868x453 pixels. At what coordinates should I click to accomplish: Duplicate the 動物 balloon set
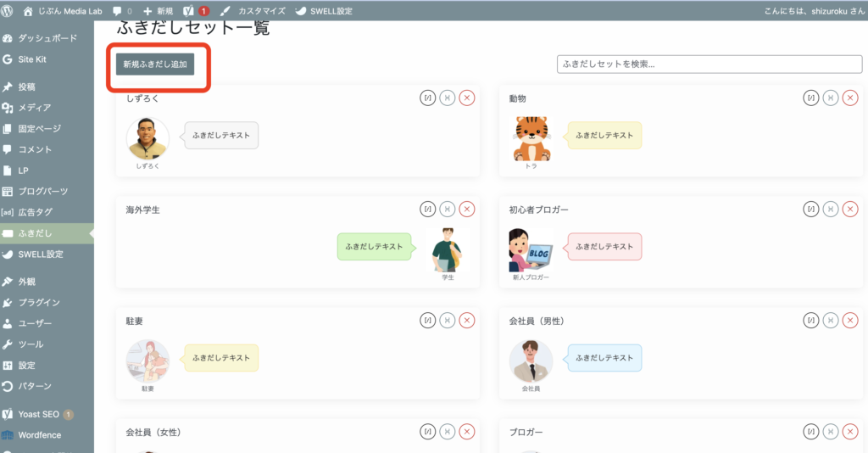[831, 98]
